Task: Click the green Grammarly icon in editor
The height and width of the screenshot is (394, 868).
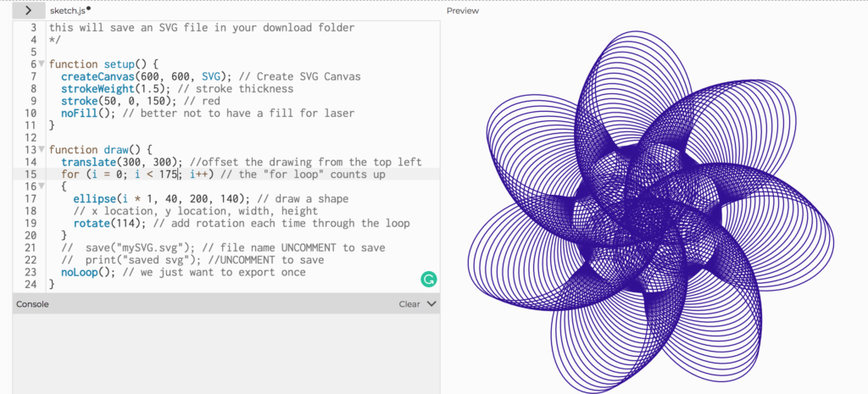Action: point(429,279)
